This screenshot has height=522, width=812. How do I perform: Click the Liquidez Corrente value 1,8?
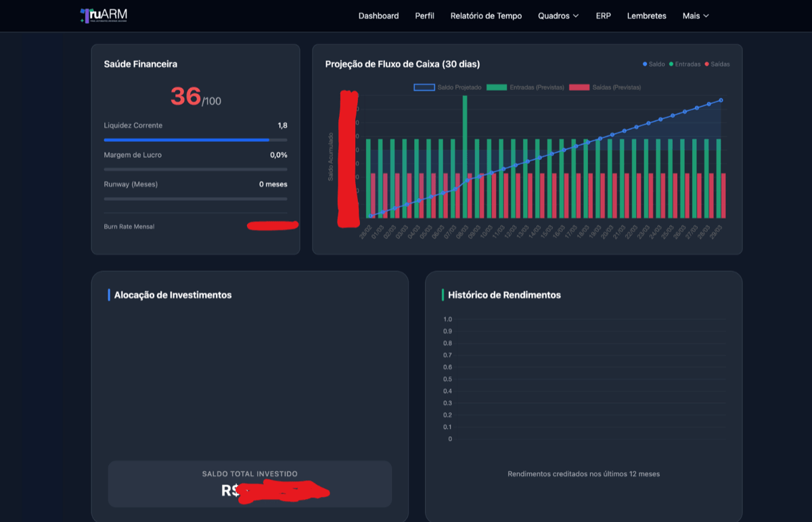282,126
